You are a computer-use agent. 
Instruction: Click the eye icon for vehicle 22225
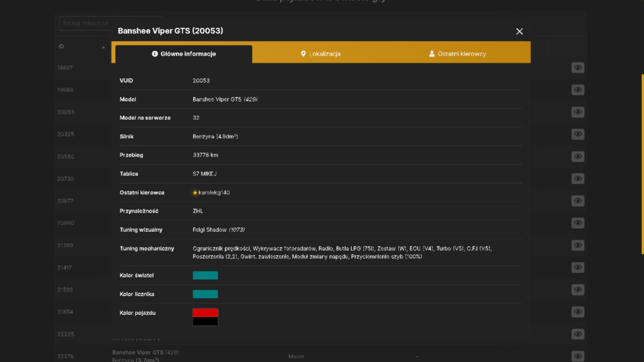(x=578, y=334)
